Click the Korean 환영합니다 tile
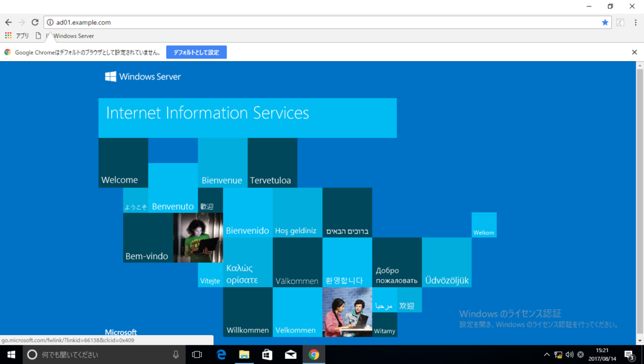The width and height of the screenshot is (644, 364). pos(347,263)
